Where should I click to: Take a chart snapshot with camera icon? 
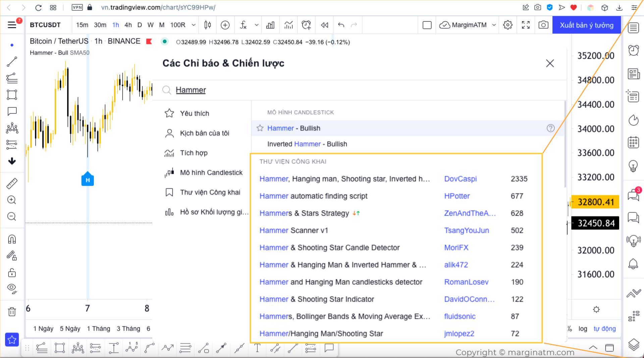(543, 25)
